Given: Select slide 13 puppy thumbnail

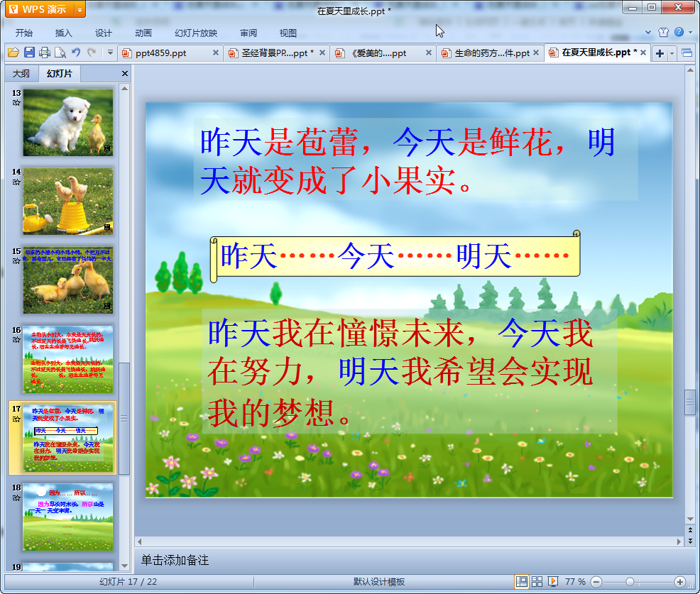Looking at the screenshot, I should tap(68, 122).
